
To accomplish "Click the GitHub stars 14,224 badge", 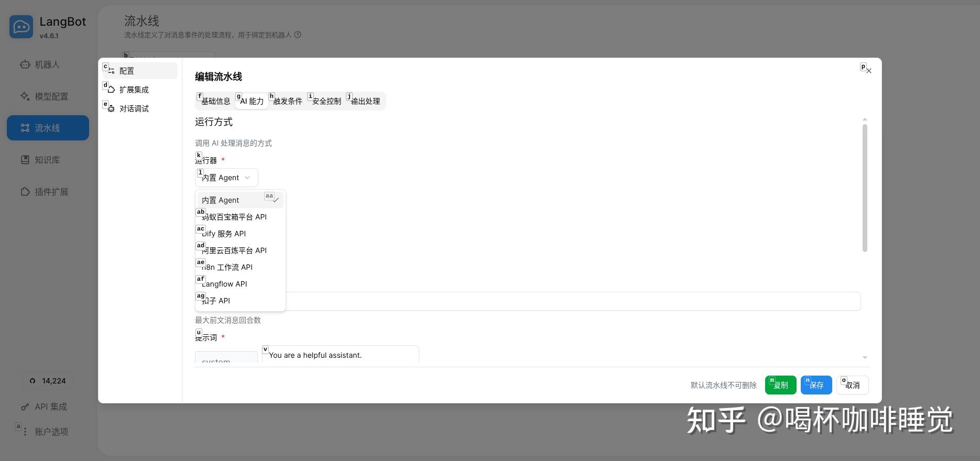I will pyautogui.click(x=48, y=381).
